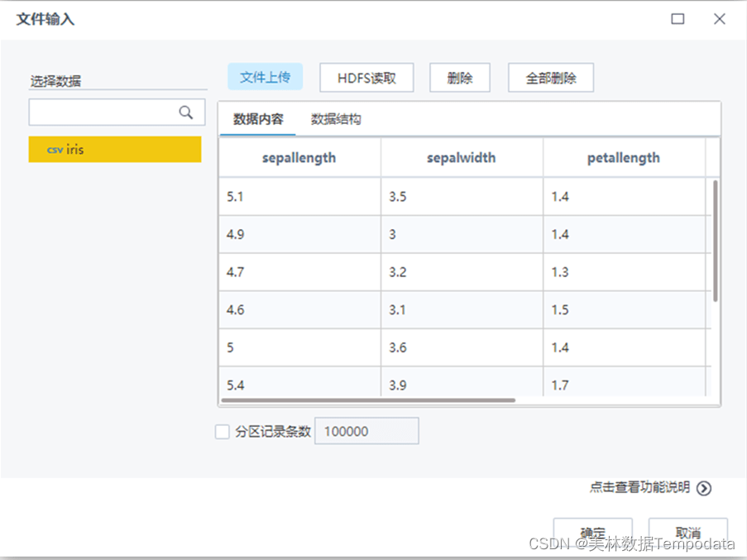The image size is (747, 560).
Task: Select sepallength cell 4.9
Action: click(x=299, y=234)
